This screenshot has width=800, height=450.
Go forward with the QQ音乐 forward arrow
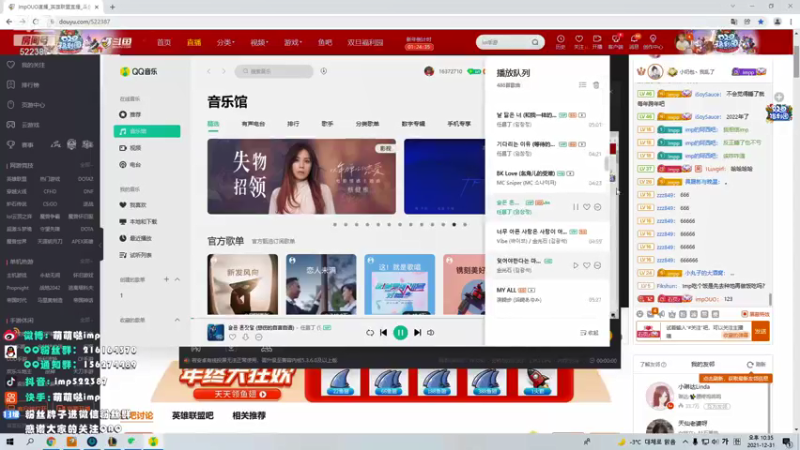[223, 71]
